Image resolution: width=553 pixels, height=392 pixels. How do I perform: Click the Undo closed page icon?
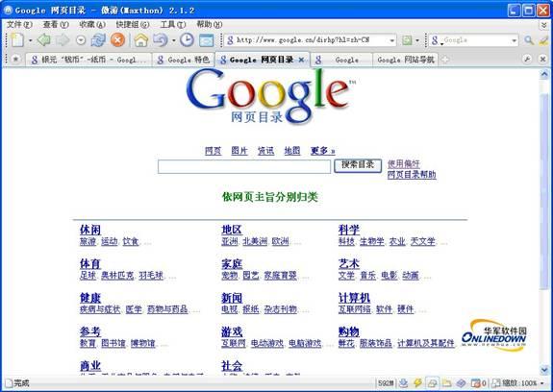(160, 40)
